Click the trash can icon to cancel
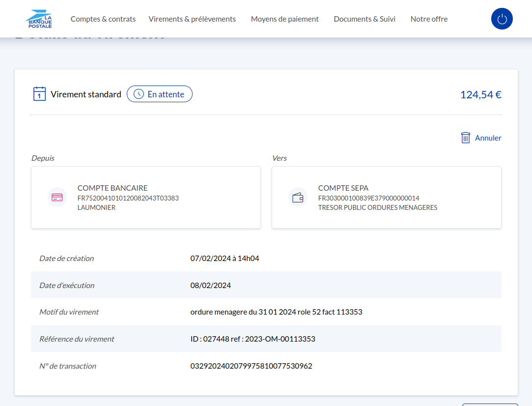The width and height of the screenshot is (532, 406). pyautogui.click(x=466, y=138)
